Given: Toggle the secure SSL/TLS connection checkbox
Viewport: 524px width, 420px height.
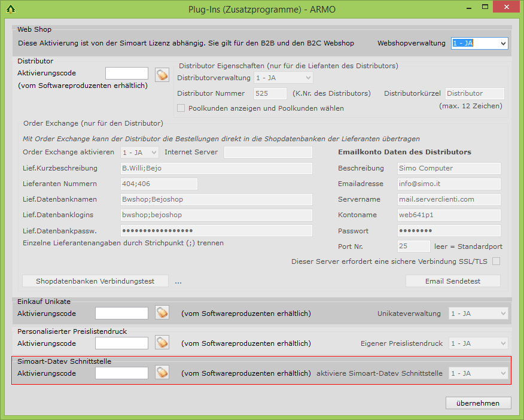Looking at the screenshot, I should tap(496, 261).
